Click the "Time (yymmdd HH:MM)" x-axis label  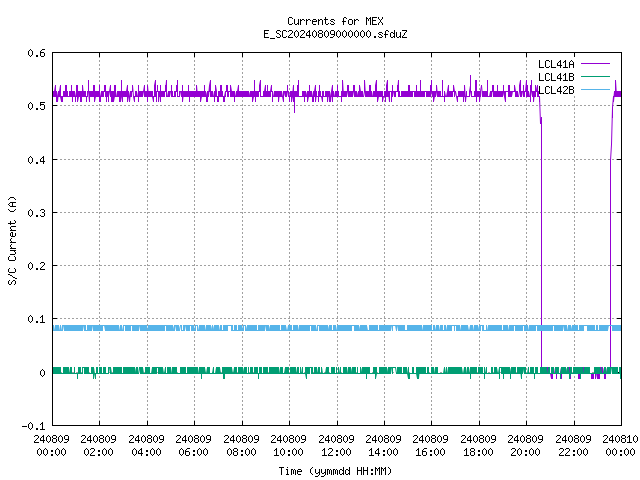[x=335, y=471]
